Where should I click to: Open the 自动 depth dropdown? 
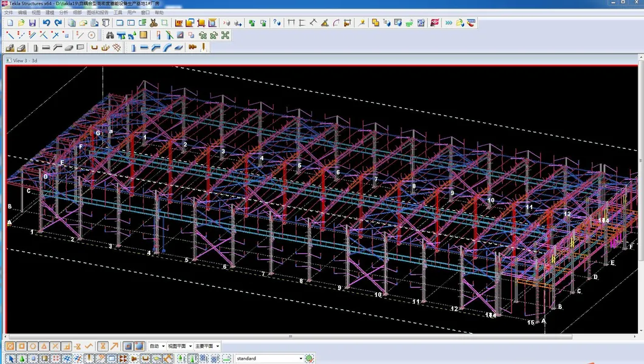163,346
